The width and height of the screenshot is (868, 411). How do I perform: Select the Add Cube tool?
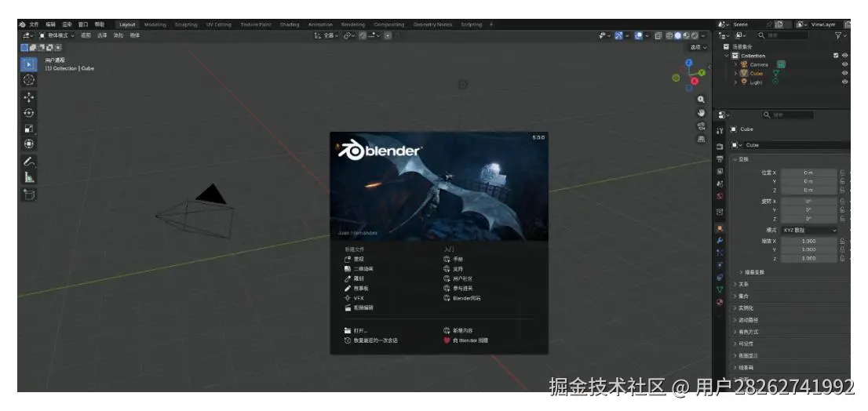[29, 195]
